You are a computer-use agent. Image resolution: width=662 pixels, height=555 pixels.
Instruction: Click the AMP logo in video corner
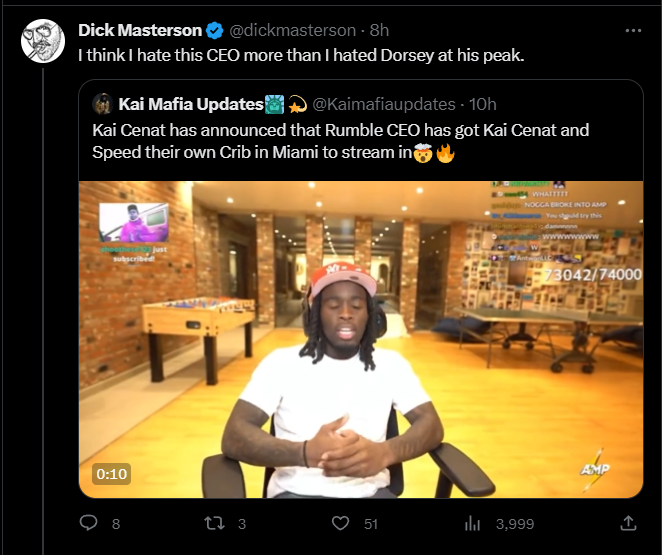594,469
